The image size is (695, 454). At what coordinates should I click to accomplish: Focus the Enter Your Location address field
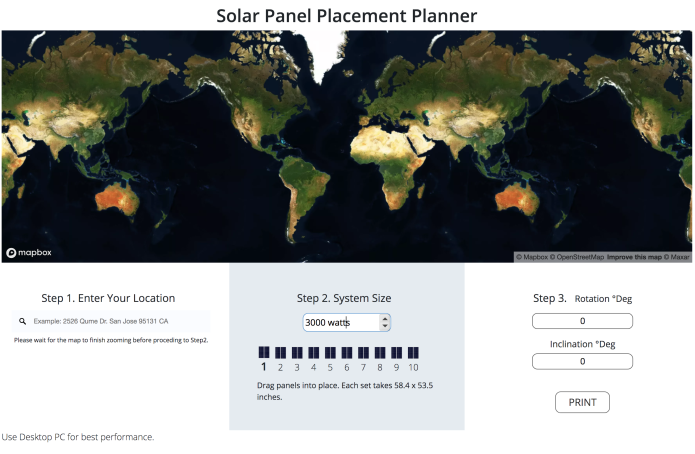tap(111, 321)
